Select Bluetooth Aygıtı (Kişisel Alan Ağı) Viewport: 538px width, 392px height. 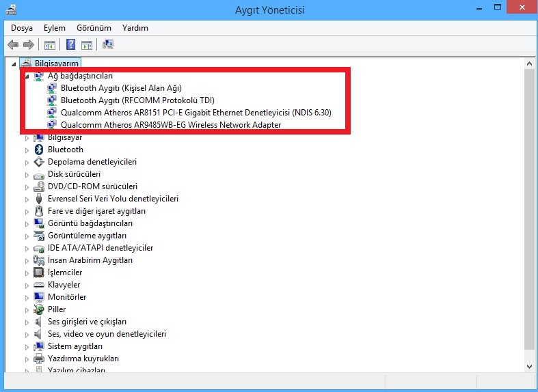tap(121, 88)
